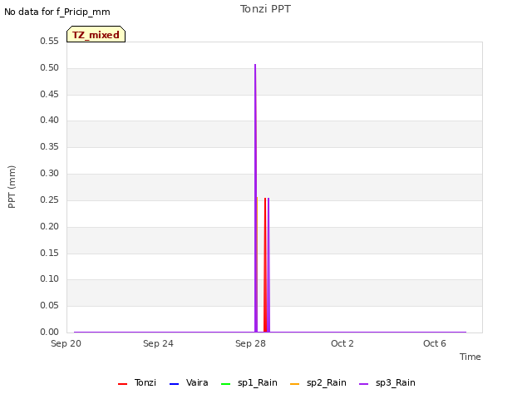Viewport: 532px width, 399px height.
Task: Click the 0.55 y-axis value
Action: (50, 41)
